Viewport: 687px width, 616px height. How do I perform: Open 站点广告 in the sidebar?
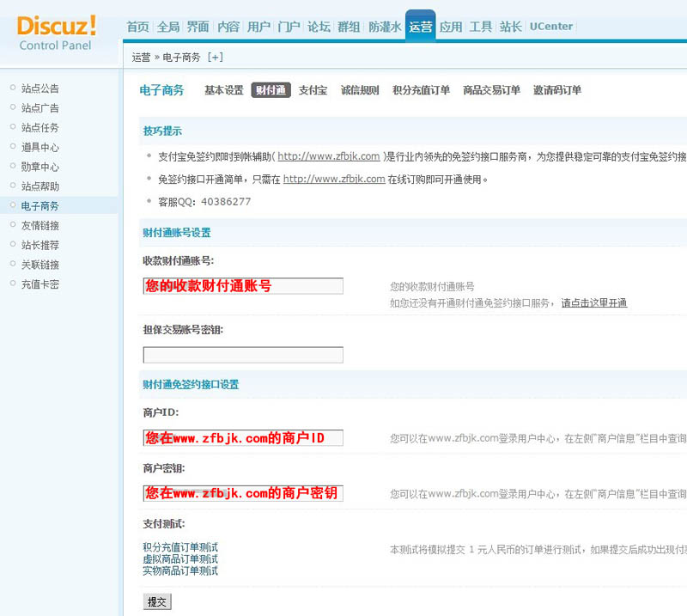(x=40, y=108)
